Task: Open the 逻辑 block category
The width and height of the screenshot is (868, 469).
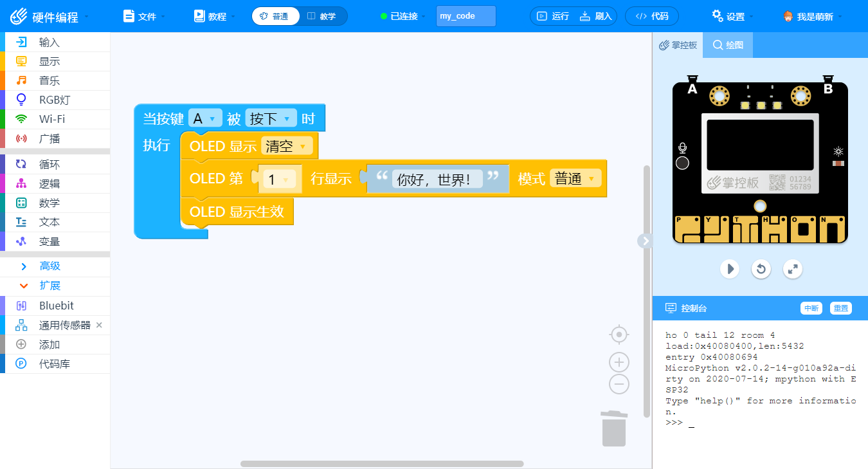Action: [x=55, y=184]
